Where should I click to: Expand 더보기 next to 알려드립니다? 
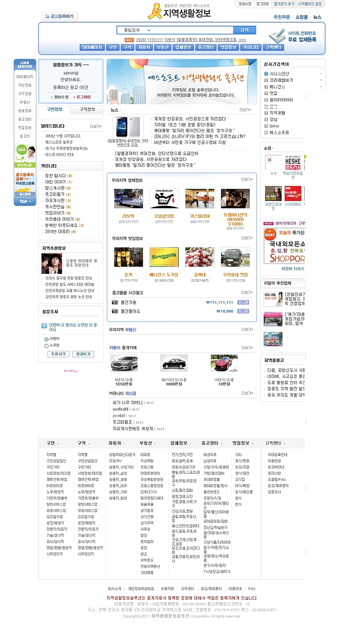click(96, 126)
